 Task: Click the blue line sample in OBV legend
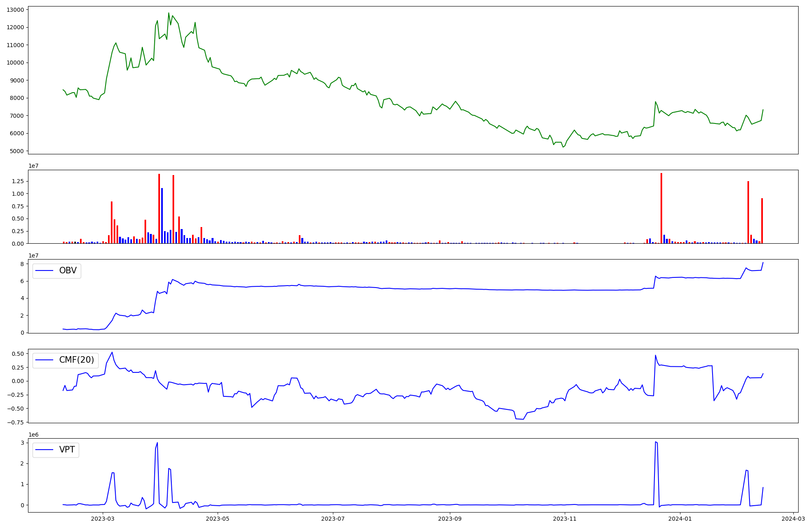tap(45, 271)
